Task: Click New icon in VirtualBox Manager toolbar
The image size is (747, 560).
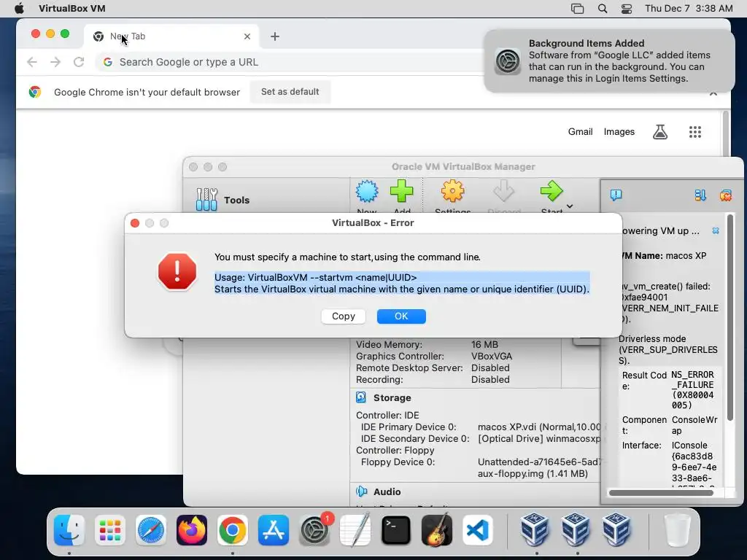Action: tap(367, 192)
